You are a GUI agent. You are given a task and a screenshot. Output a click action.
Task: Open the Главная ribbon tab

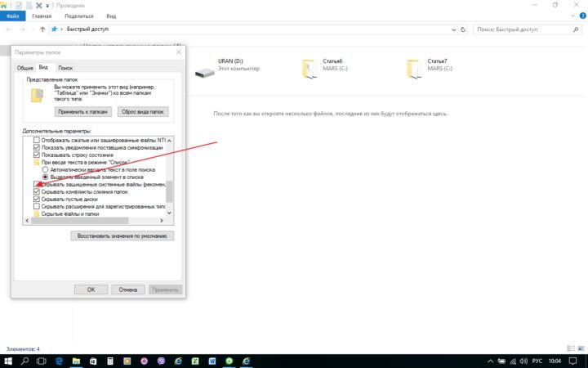42,16
